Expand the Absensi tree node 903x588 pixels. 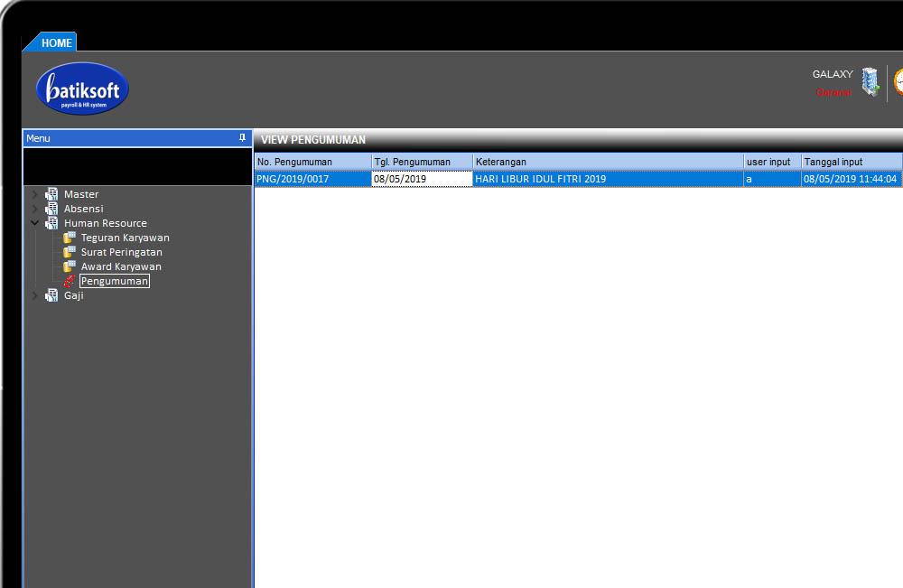(x=35, y=209)
